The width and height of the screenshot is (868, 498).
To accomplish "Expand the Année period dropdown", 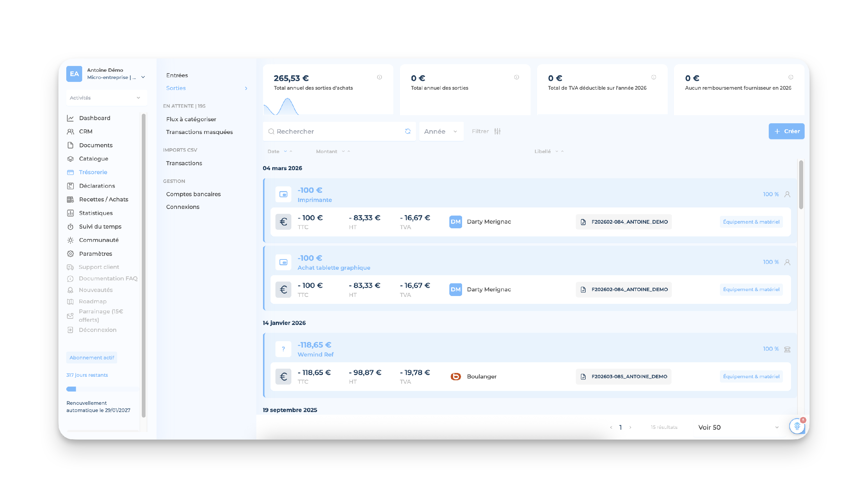I will 441,131.
